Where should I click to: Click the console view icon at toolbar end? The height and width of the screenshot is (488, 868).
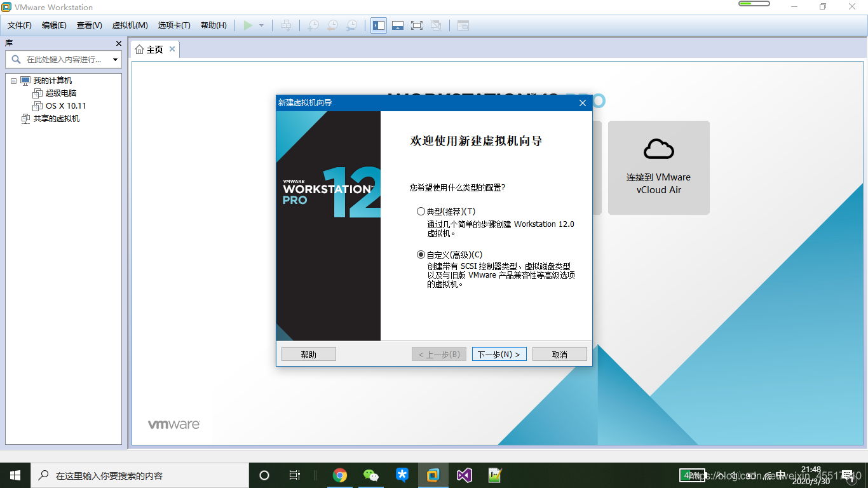(463, 25)
